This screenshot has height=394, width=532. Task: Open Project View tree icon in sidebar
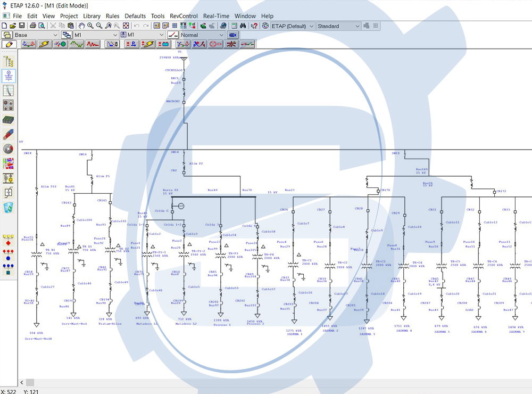[x=9, y=61]
